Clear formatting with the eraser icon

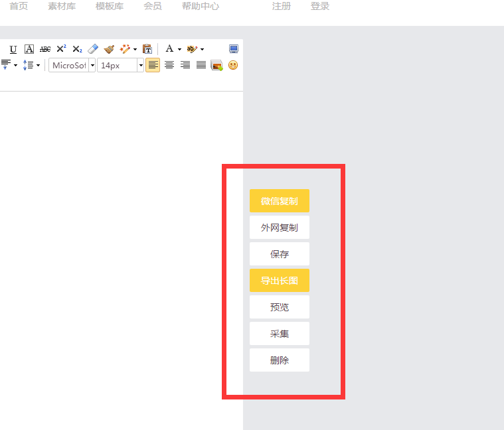pyautogui.click(x=93, y=49)
